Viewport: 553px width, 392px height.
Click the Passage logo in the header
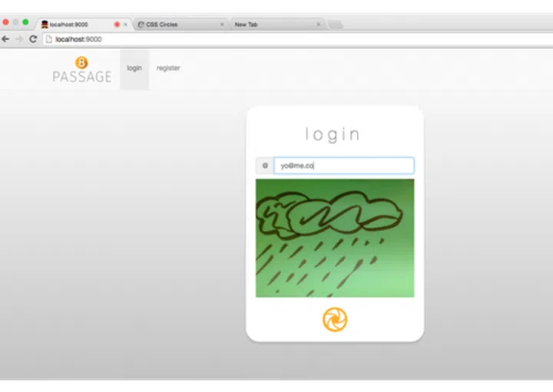[x=81, y=70]
